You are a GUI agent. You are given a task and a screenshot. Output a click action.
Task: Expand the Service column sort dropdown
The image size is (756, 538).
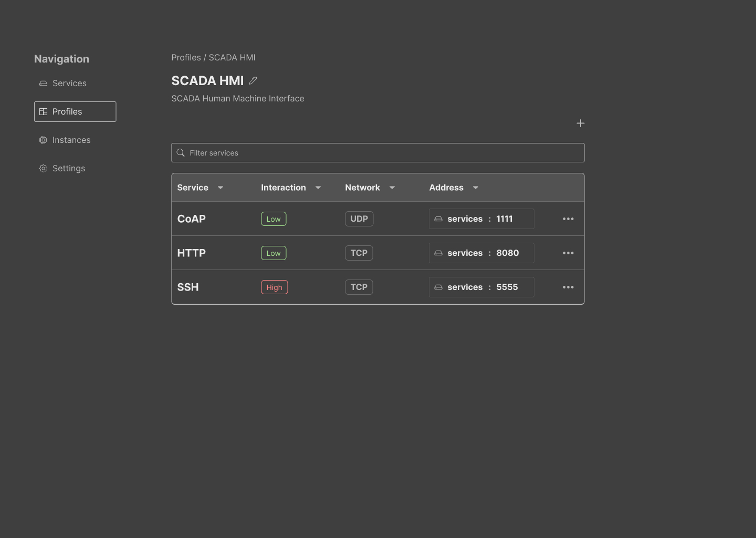(220, 188)
